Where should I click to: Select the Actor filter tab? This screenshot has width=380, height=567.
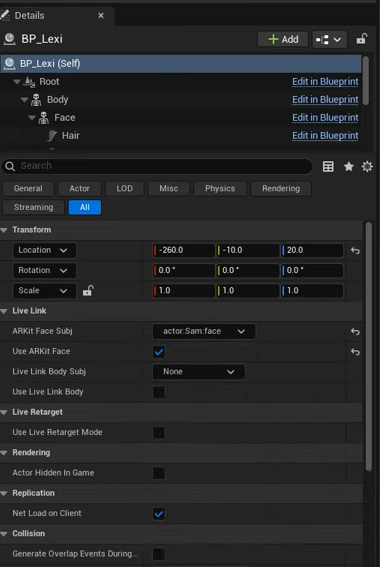tap(80, 188)
